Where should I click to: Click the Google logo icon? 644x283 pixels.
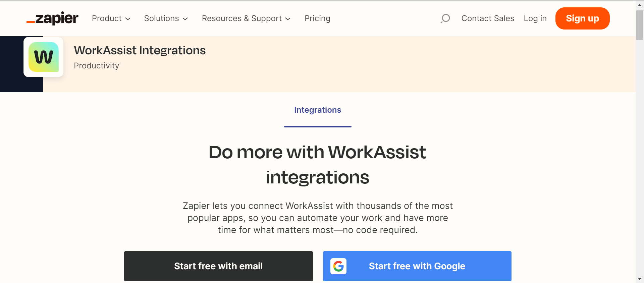coord(338,266)
